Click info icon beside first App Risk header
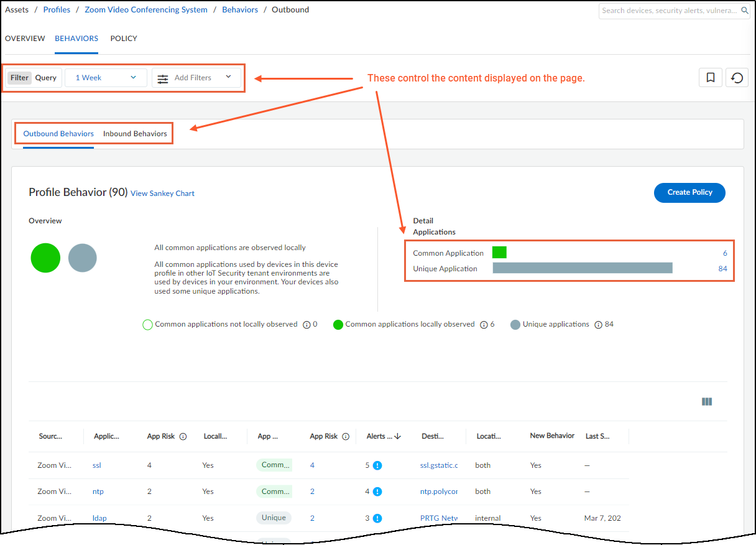 (183, 437)
